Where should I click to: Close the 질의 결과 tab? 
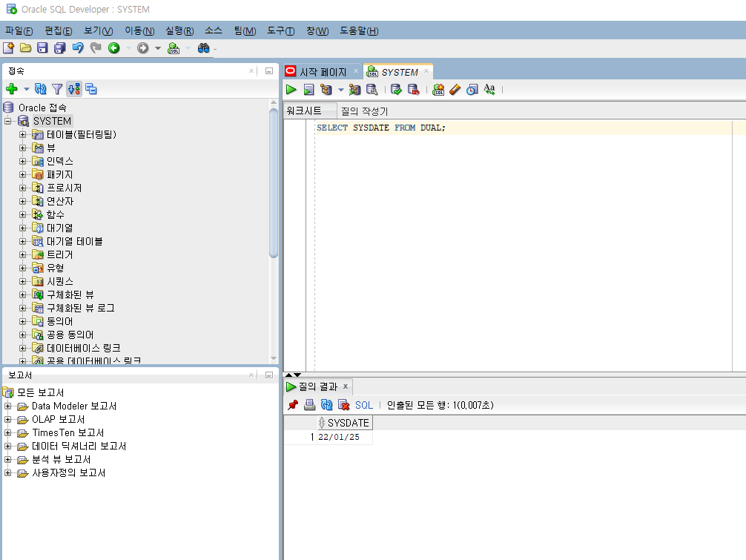346,386
